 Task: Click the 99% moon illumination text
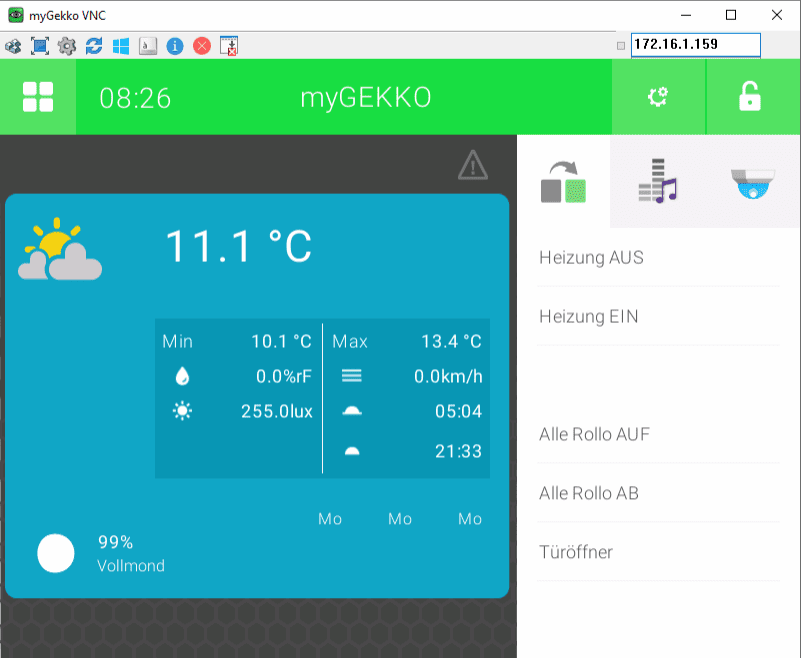115,542
